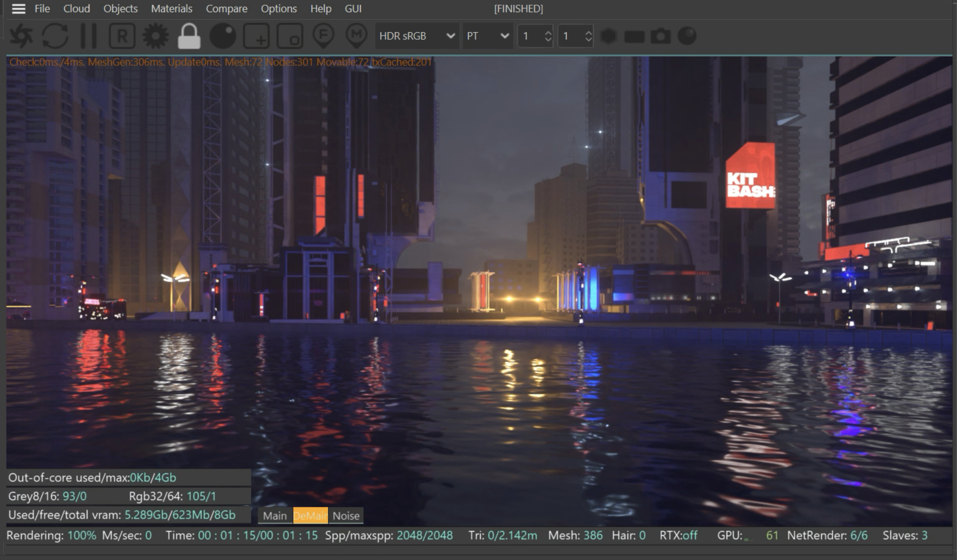
Task: Expand the PT kernel dropdown
Action: (487, 36)
